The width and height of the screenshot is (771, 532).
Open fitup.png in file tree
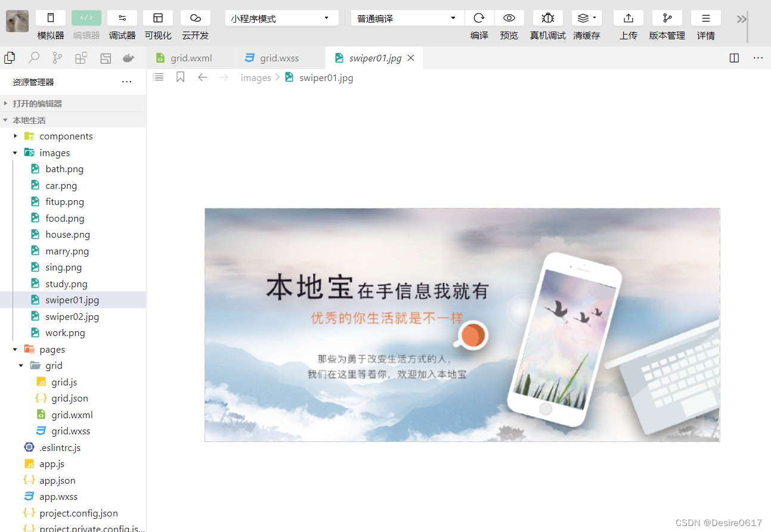[x=73, y=201]
